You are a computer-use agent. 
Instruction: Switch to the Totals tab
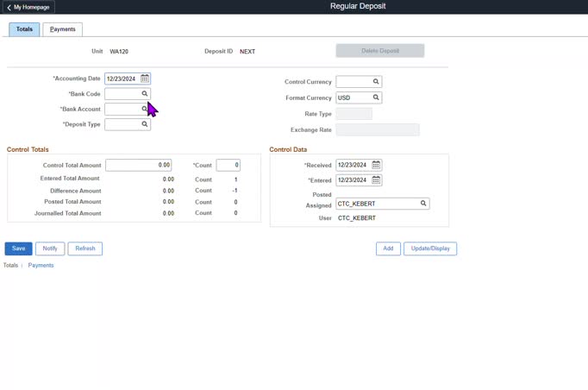[x=24, y=29]
